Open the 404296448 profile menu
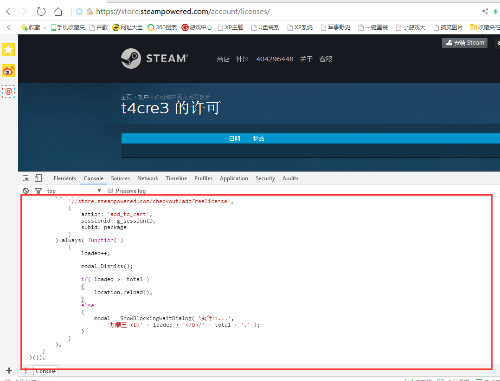 click(x=274, y=59)
